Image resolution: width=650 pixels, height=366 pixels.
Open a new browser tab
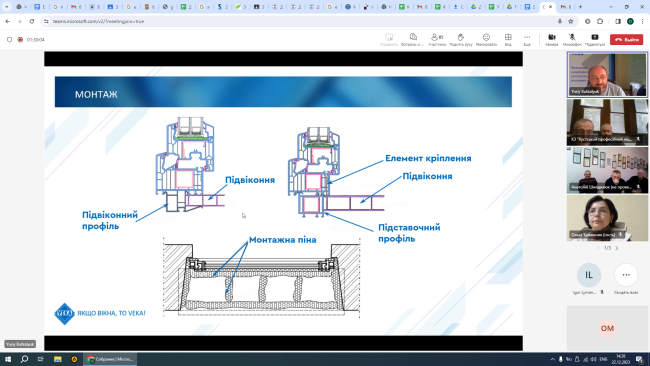[x=580, y=7]
